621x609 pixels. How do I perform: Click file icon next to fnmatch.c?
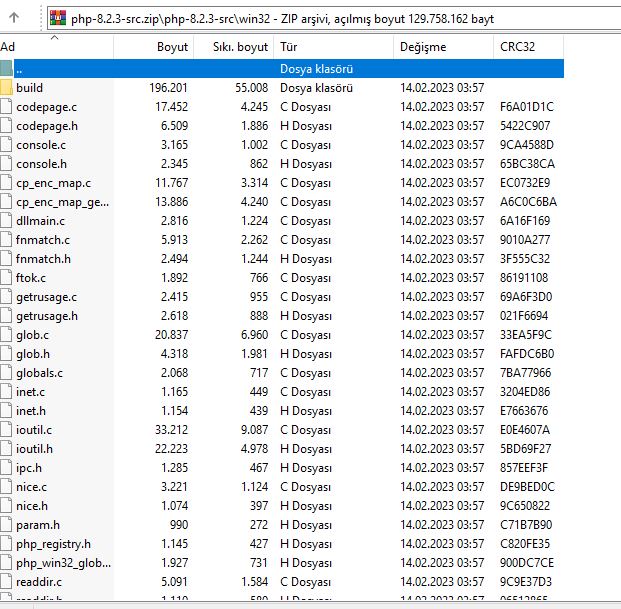coord(6,240)
